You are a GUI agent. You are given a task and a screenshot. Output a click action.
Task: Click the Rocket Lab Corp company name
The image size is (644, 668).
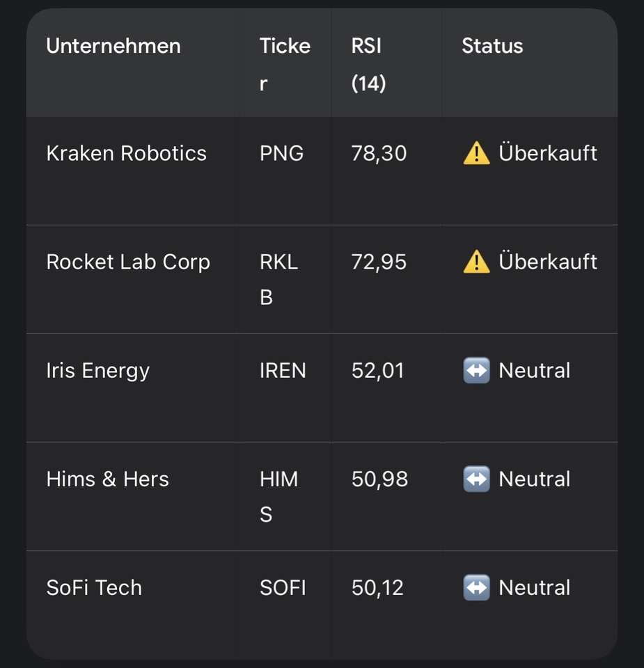128,262
